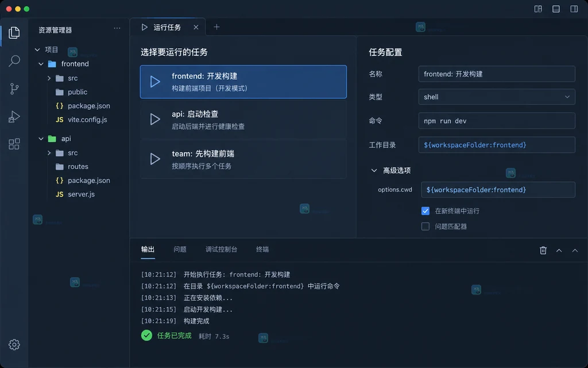The width and height of the screenshot is (588, 368).
Task: Open the 类型 shell dropdown
Action: pos(497,97)
